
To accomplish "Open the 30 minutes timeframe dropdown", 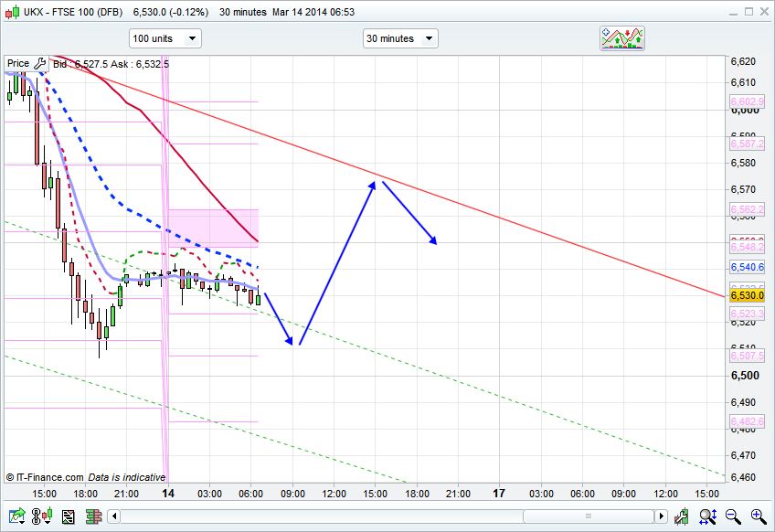I will pyautogui.click(x=400, y=38).
